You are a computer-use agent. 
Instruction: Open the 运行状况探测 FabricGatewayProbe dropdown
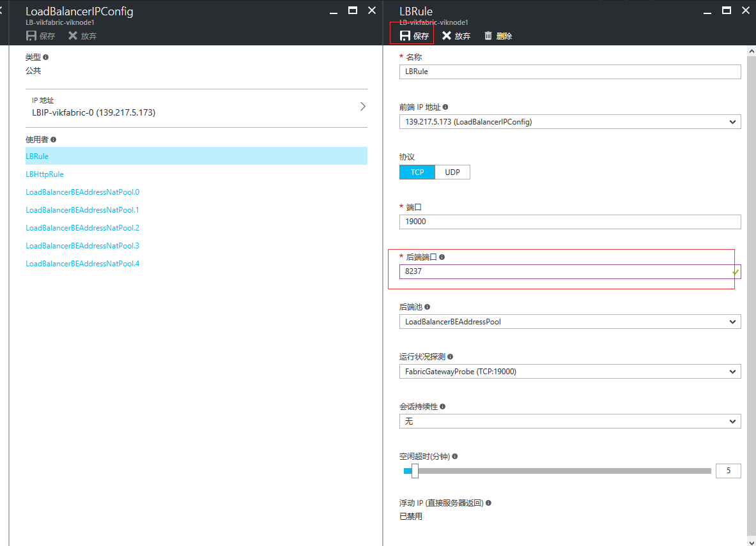click(x=569, y=372)
